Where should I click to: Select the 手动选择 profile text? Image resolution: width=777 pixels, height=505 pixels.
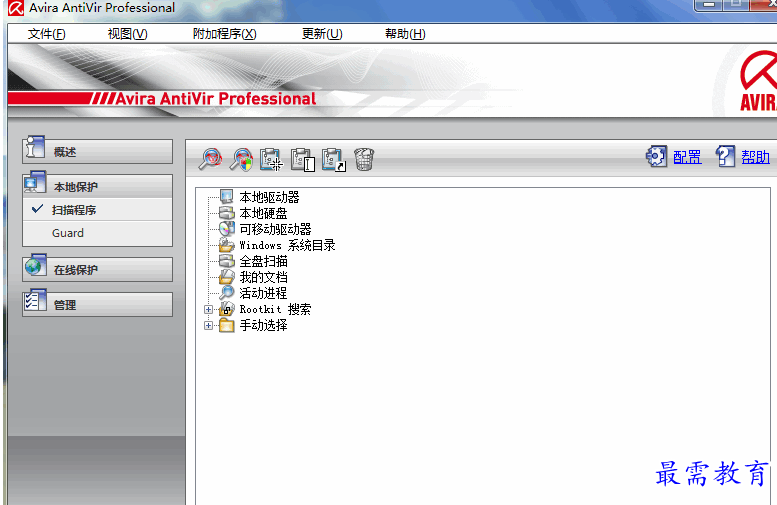point(263,325)
